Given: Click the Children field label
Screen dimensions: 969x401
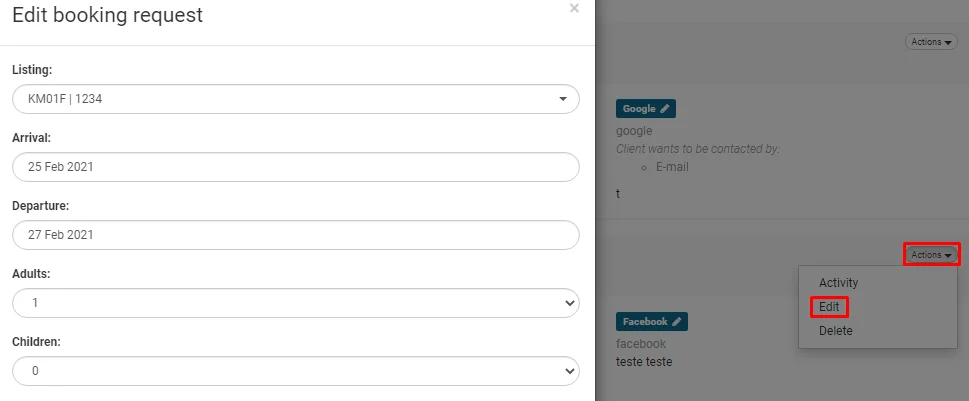Looking at the screenshot, I should (36, 341).
